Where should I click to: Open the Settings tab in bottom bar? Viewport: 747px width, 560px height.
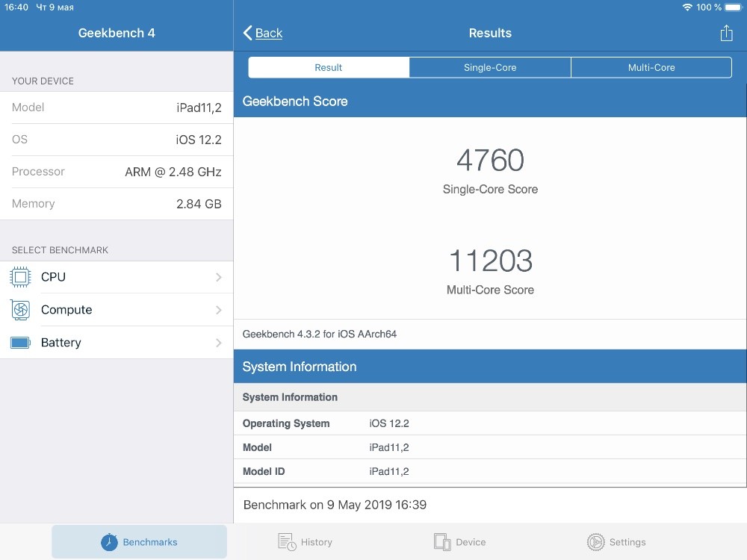tap(616, 542)
